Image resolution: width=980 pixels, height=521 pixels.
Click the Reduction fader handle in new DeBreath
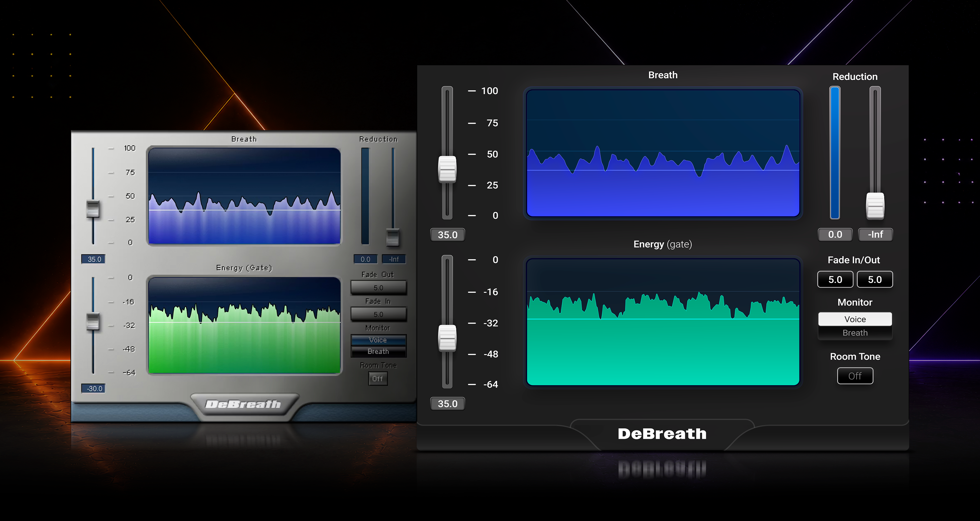(875, 205)
